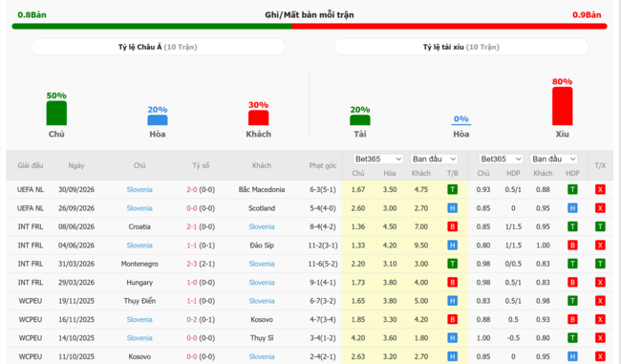Click red X T/X badge in Hungary row
Viewport: 621px width, 364px height.
[x=600, y=283]
